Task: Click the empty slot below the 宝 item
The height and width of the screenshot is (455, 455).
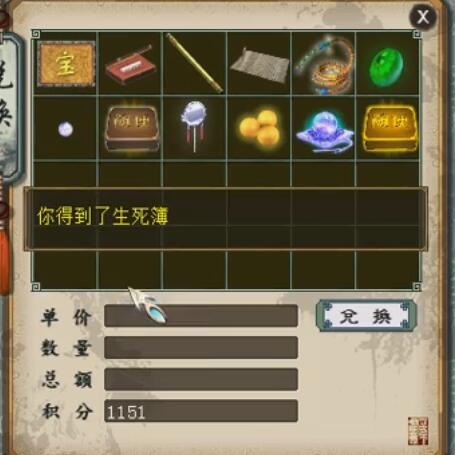Action: pos(65,174)
